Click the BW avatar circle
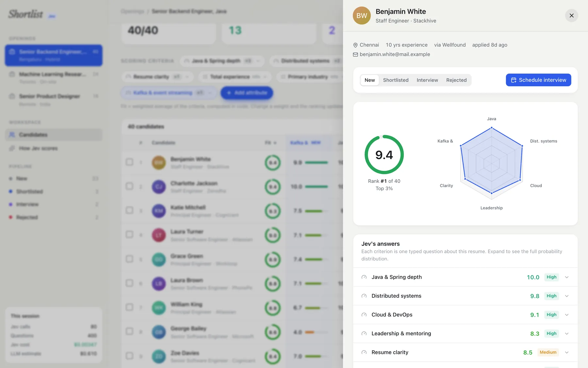The width and height of the screenshot is (588, 368). (x=362, y=15)
